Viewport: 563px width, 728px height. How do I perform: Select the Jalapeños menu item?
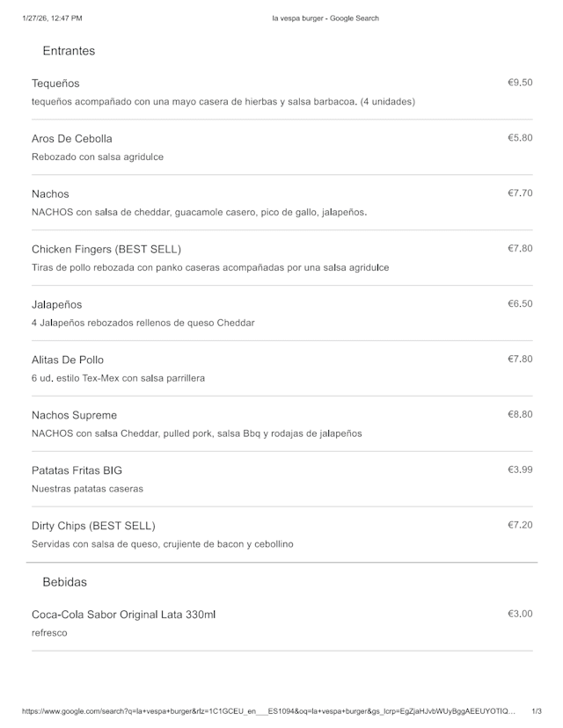tap(56, 305)
